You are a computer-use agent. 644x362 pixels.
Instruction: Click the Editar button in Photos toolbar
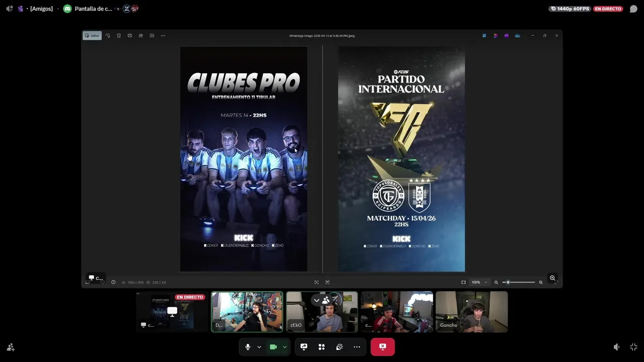click(x=92, y=36)
